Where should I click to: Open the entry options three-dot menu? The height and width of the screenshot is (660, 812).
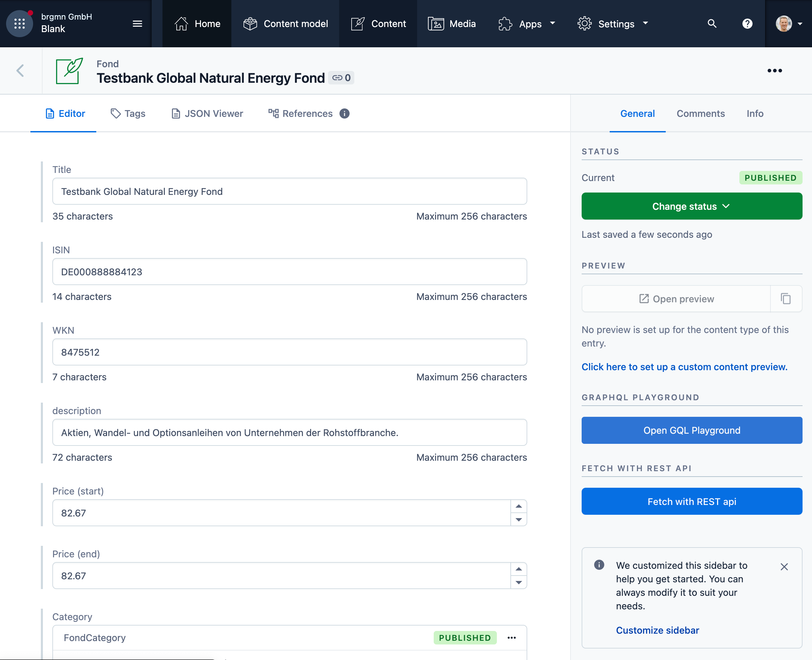775,70
